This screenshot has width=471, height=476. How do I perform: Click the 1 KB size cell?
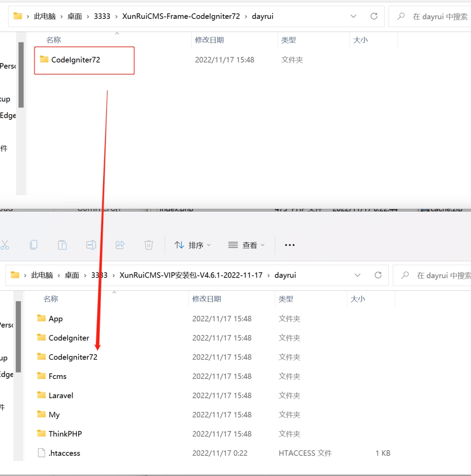pyautogui.click(x=382, y=453)
